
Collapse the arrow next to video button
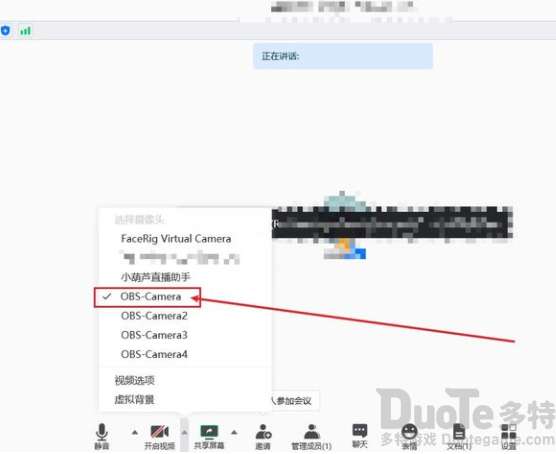(184, 432)
